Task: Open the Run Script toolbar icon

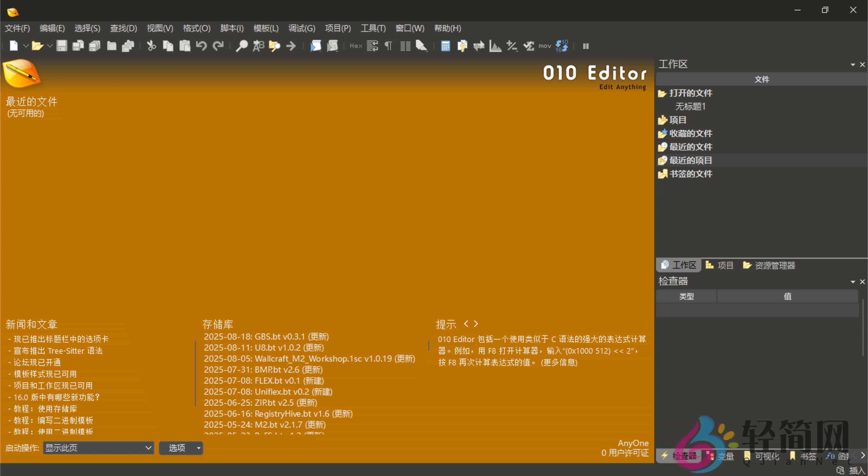Action: (x=316, y=46)
